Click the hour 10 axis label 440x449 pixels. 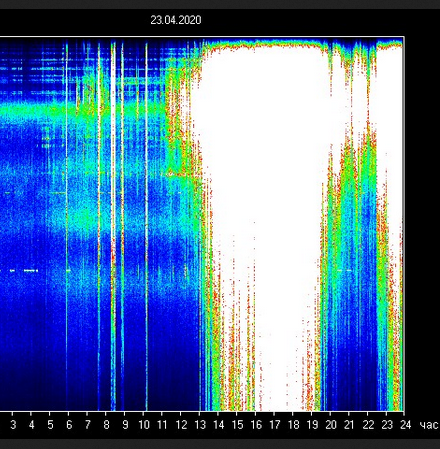[144, 425]
